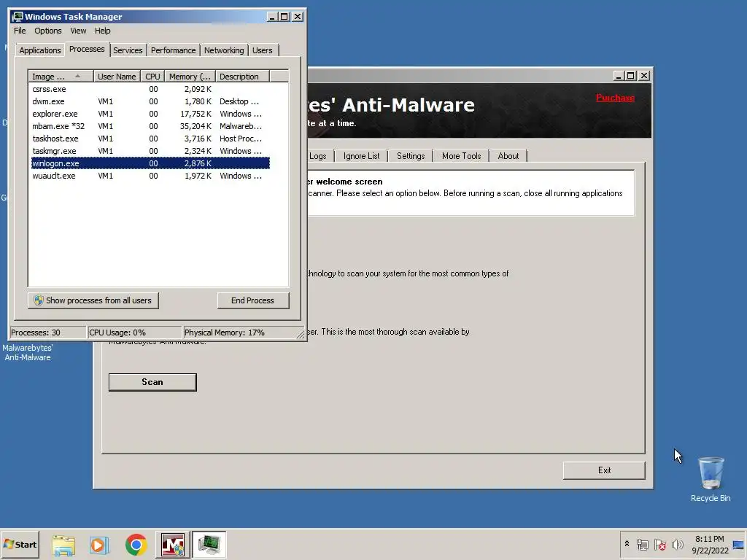The image size is (747, 560).
Task: Click Show processes from all users
Action: point(93,300)
